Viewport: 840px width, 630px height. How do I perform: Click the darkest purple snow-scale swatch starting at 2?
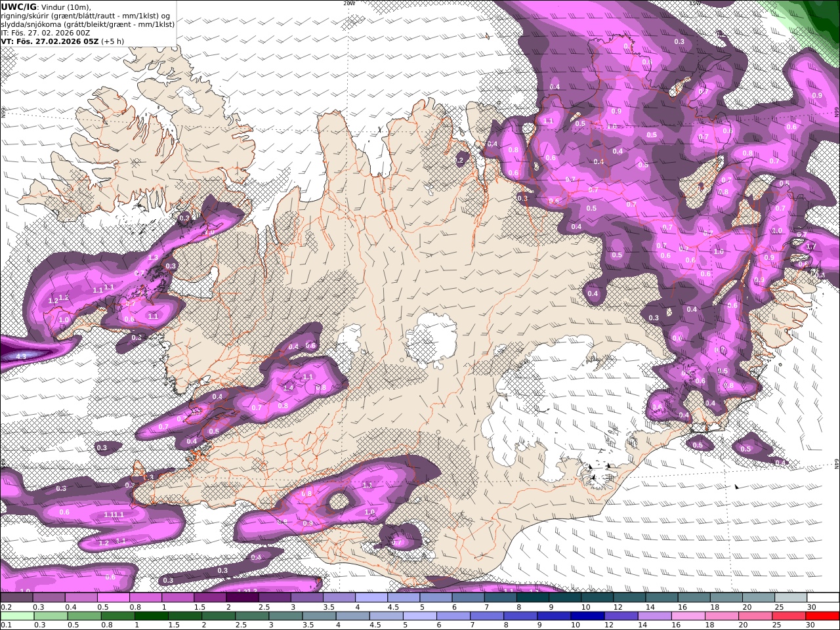[x=242, y=598]
